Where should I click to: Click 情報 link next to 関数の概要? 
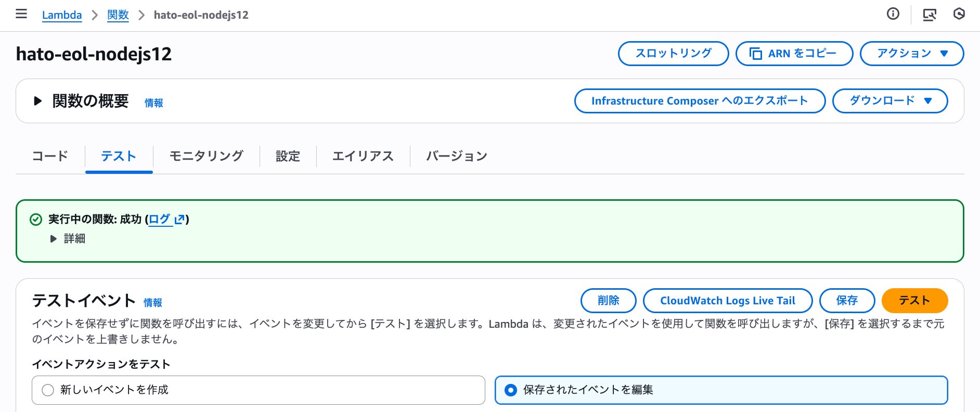[153, 103]
